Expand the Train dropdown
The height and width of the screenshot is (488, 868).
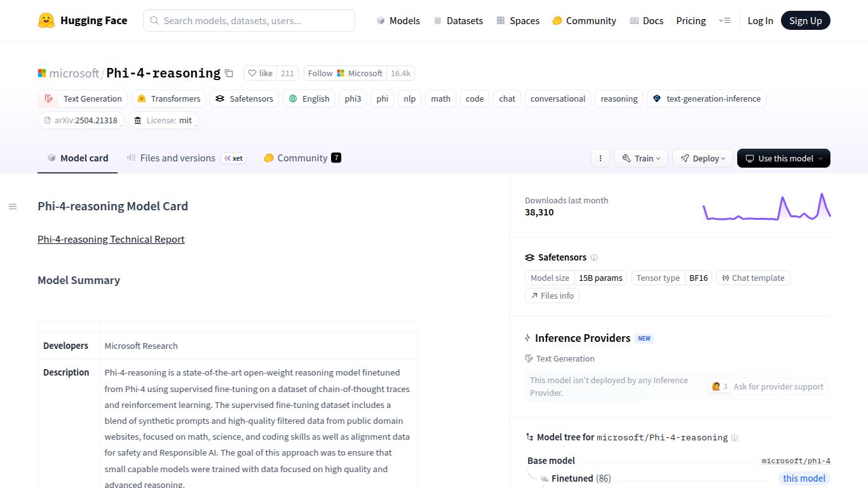pos(641,158)
